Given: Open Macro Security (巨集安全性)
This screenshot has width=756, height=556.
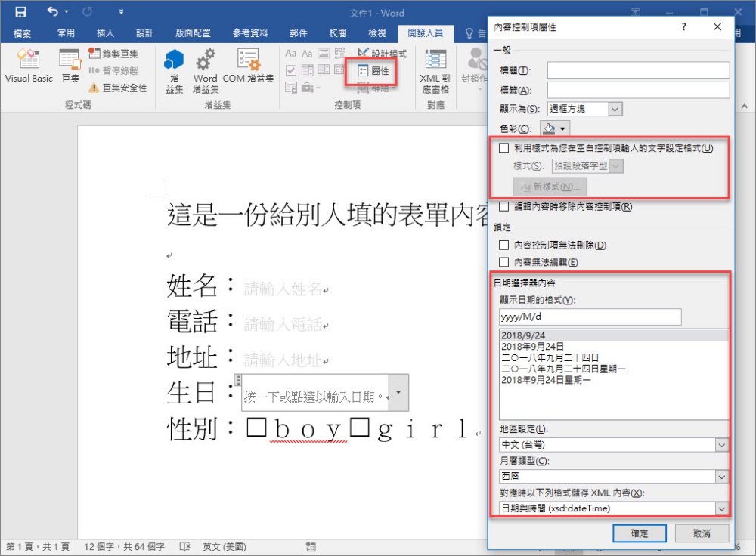Looking at the screenshot, I should point(118,88).
